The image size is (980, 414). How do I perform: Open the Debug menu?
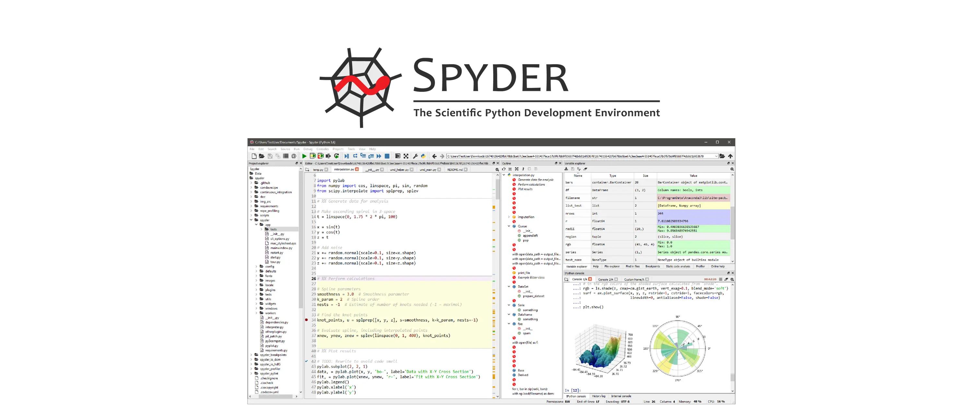[x=308, y=149]
